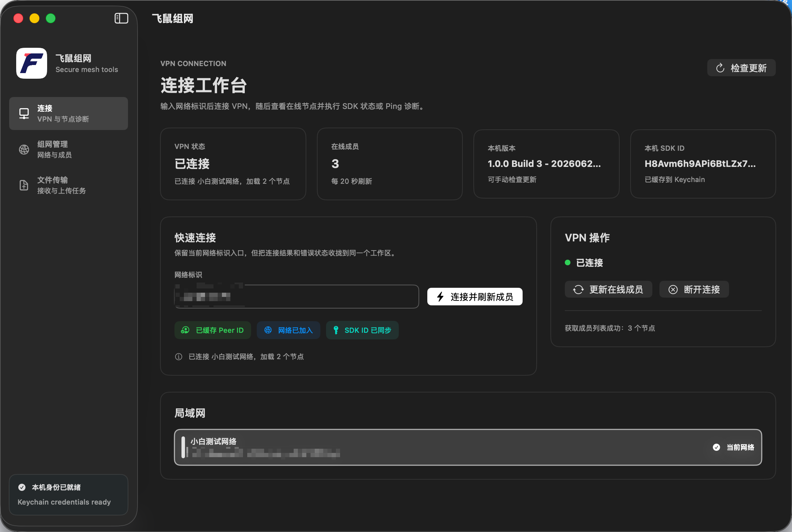Click the 本机身份已就绪 check status
This screenshot has width=792, height=532.
click(x=22, y=487)
